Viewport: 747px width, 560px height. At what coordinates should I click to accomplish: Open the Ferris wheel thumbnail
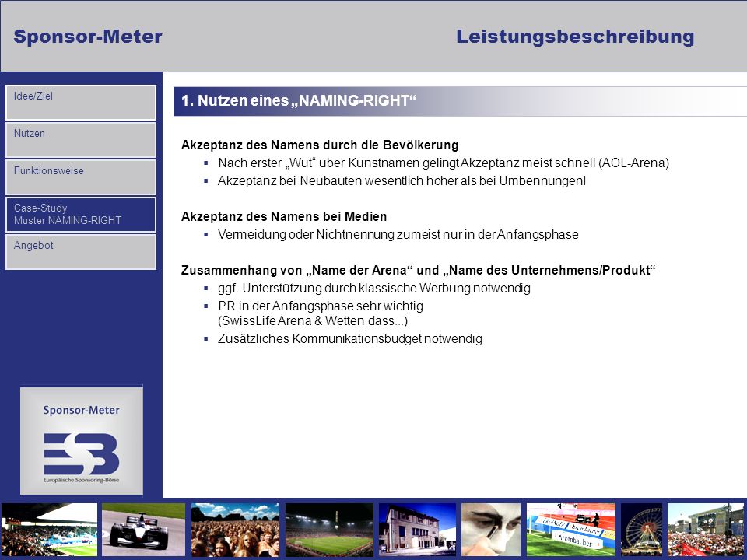point(642,530)
